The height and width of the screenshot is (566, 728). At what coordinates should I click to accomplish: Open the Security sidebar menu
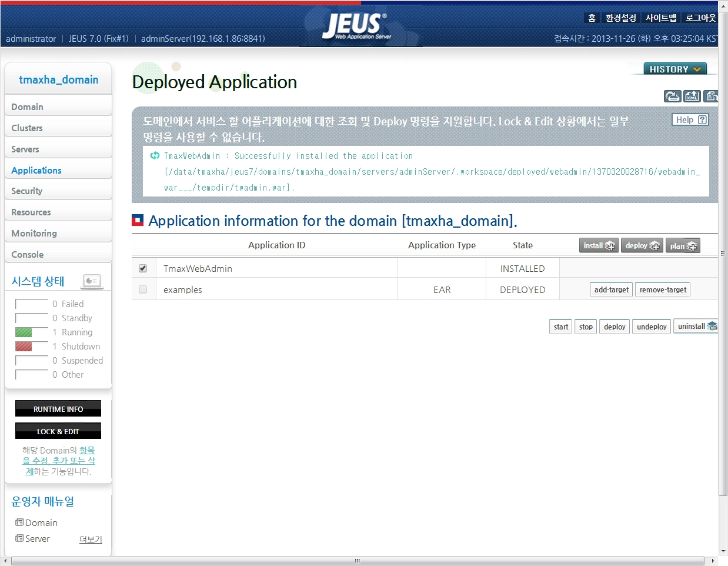58,191
